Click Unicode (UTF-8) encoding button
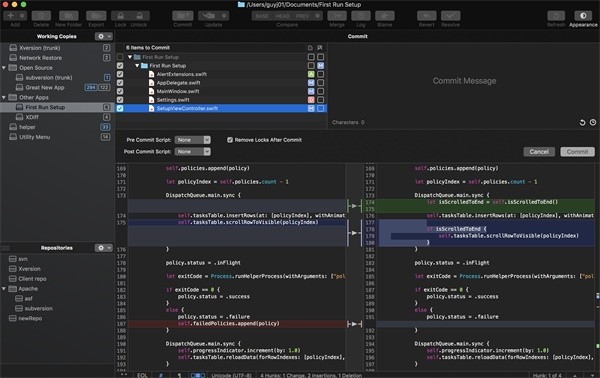 232,375
